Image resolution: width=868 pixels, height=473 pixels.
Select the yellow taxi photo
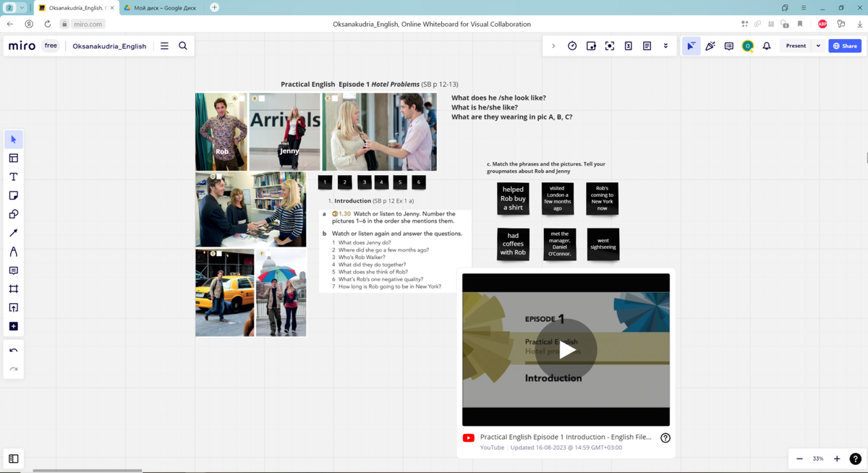click(x=225, y=292)
